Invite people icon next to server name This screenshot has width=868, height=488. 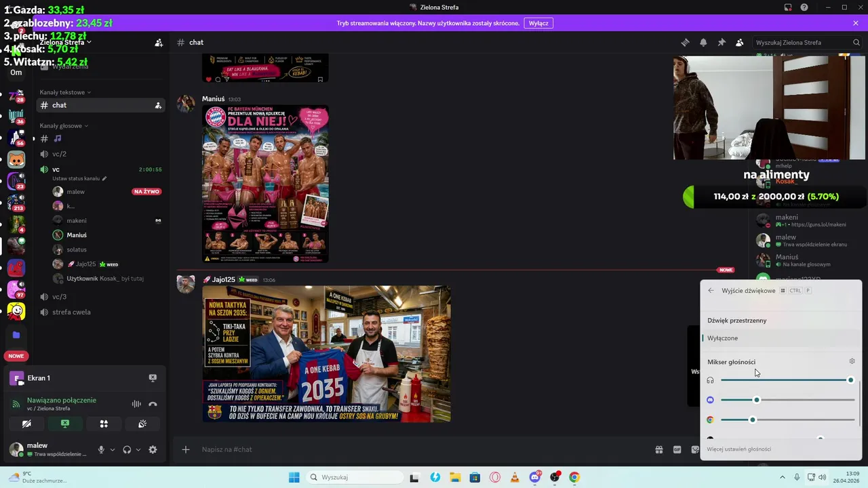[159, 42]
